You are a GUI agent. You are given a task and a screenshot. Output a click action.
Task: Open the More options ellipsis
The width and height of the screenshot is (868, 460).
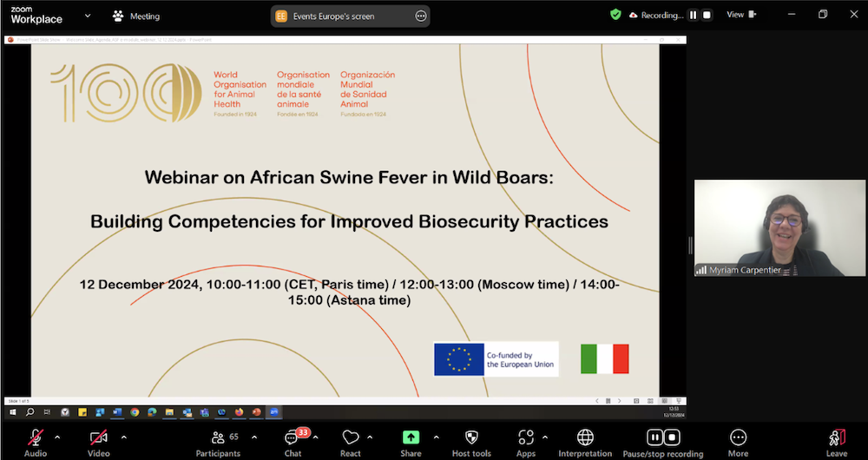click(738, 438)
